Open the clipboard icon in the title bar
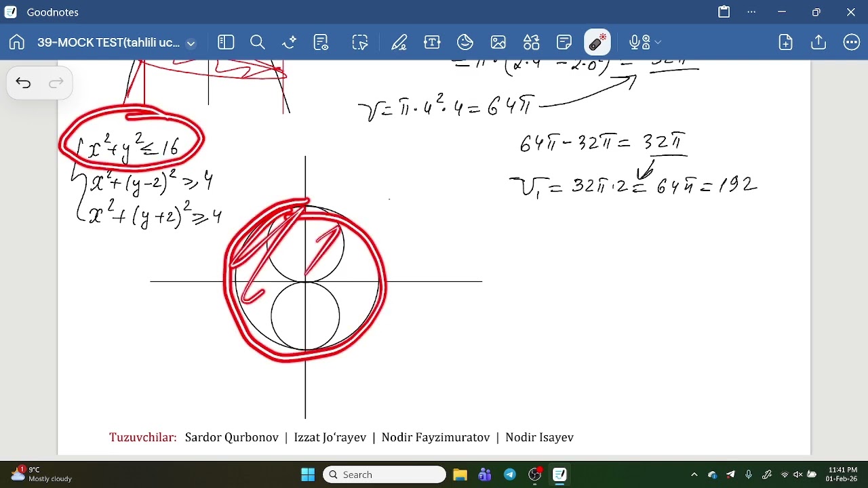 724,12
